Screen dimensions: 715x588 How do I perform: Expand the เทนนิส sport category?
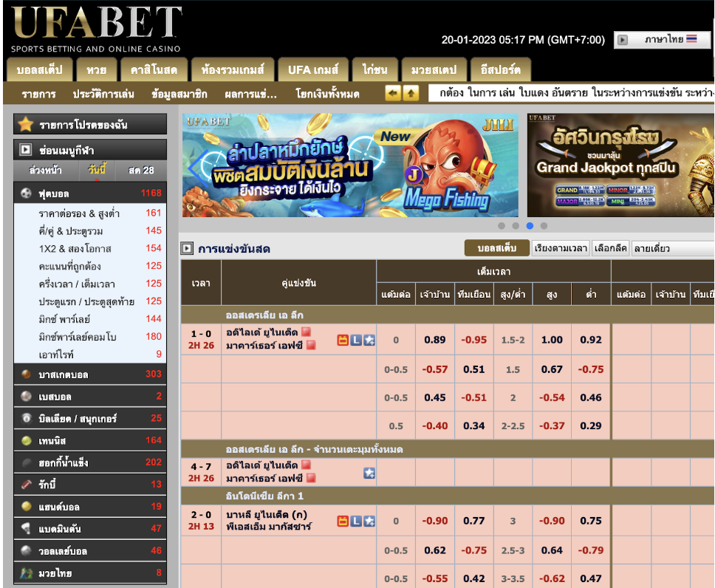point(90,441)
